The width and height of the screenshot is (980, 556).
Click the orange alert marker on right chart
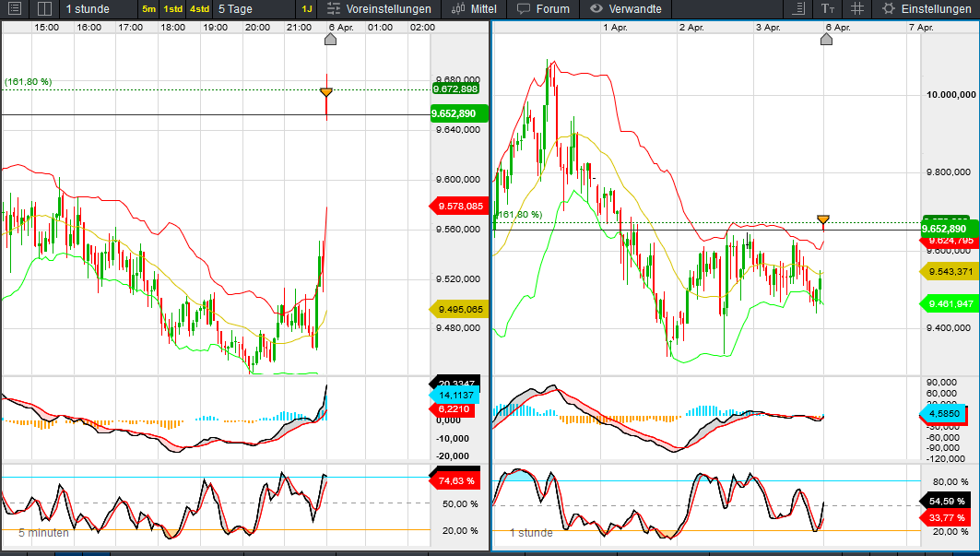pyautogui.click(x=823, y=219)
